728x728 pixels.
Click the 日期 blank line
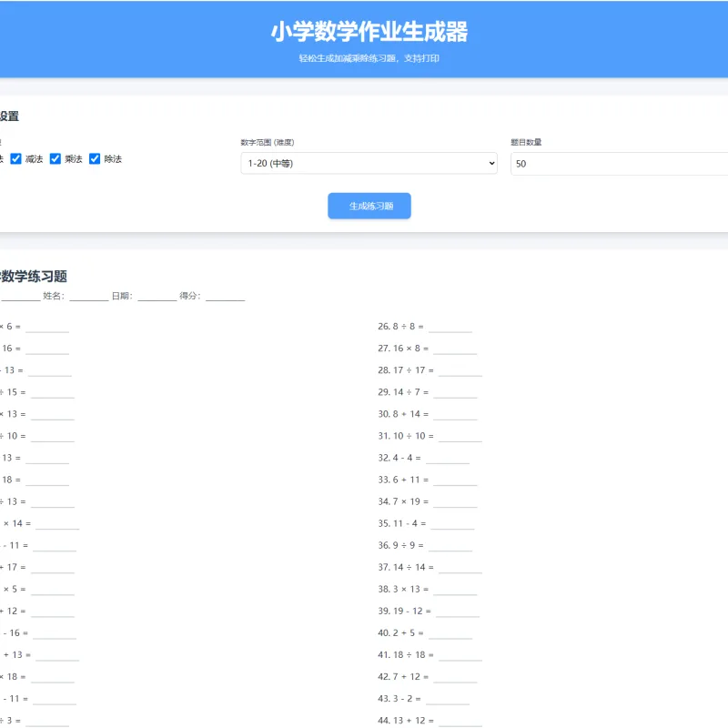coord(157,297)
